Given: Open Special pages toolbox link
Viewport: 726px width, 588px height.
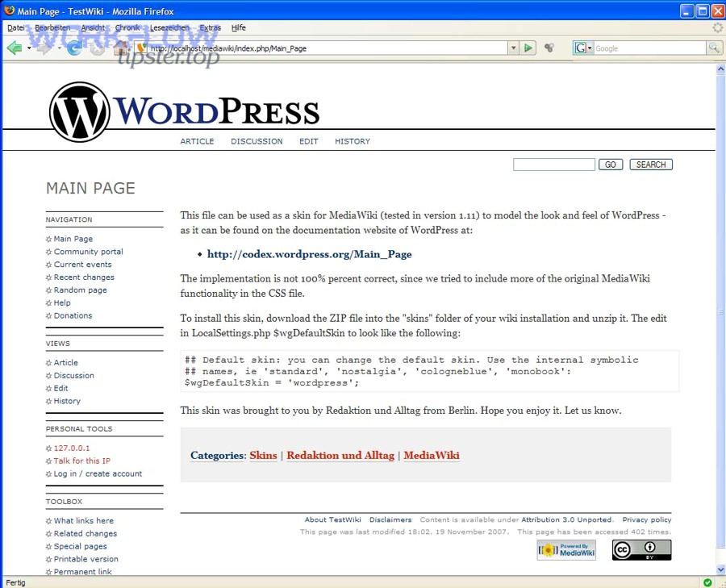Looking at the screenshot, I should pyautogui.click(x=80, y=546).
